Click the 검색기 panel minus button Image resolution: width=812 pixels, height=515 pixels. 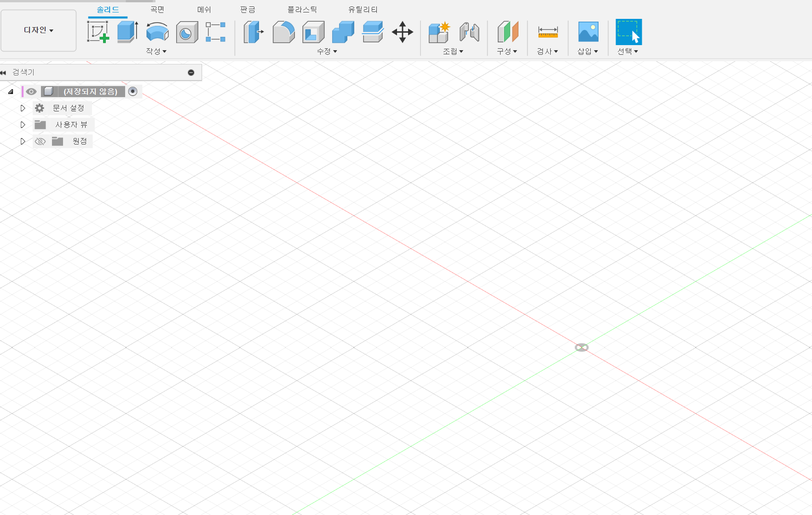pyautogui.click(x=191, y=72)
